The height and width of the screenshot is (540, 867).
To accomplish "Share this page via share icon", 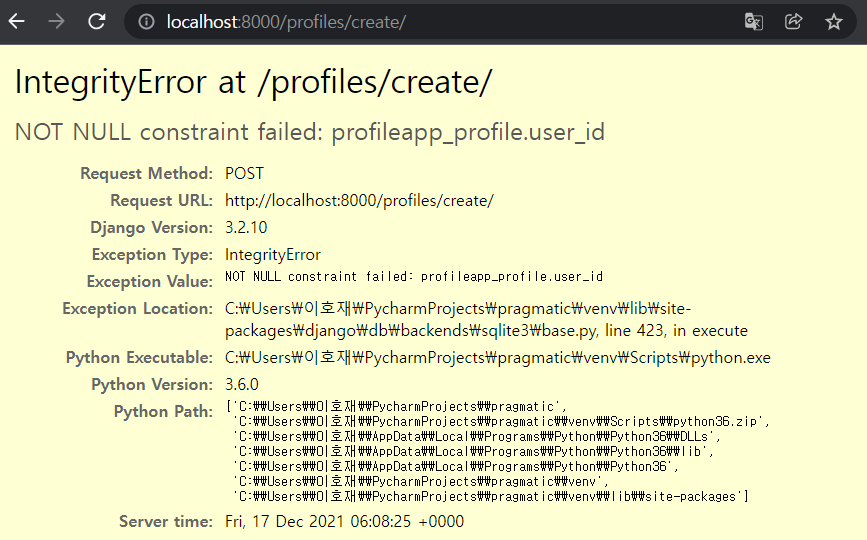I will coord(793,22).
